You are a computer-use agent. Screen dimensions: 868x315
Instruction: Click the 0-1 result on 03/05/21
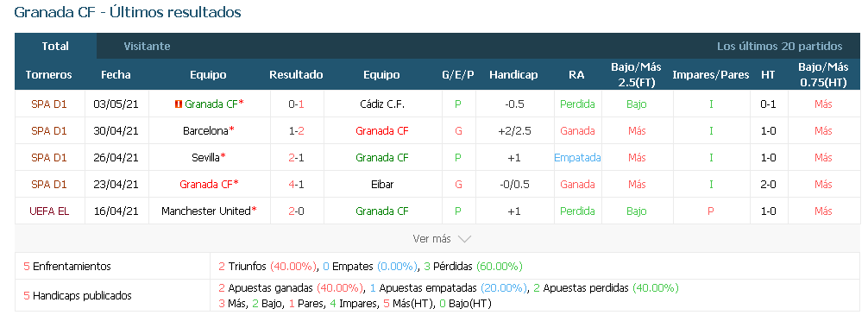[x=296, y=104]
